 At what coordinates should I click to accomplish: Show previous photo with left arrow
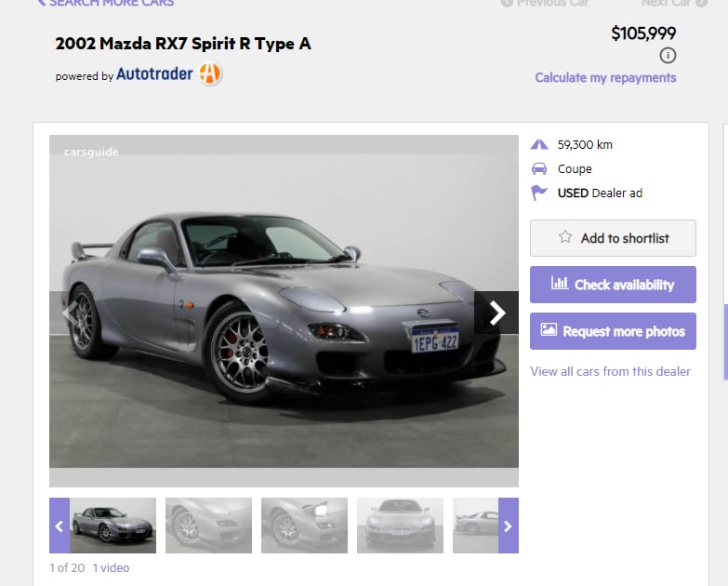click(71, 313)
